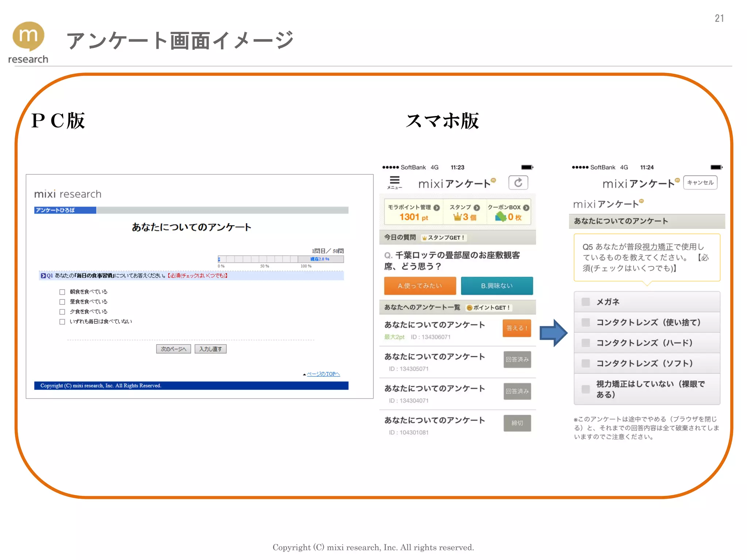Tap the キャンセル button
747x560 pixels.
(700, 183)
